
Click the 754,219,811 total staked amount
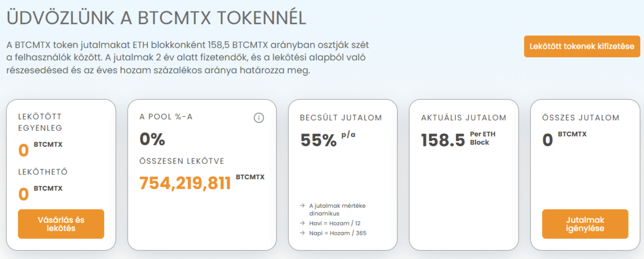point(185,182)
